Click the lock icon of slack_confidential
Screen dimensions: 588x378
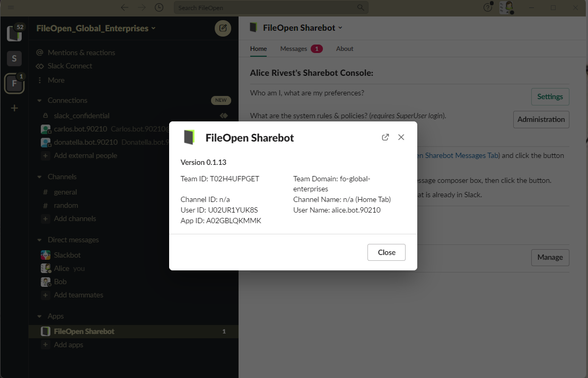pos(46,116)
